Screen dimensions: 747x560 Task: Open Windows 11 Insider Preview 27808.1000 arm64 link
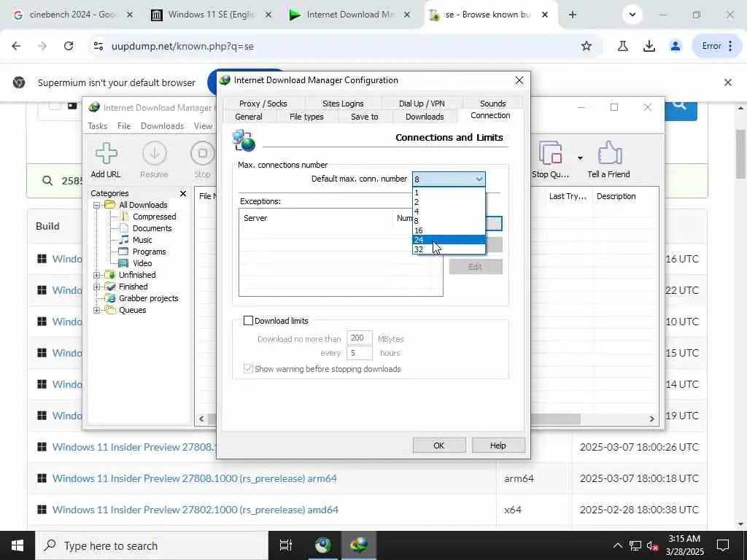click(194, 478)
